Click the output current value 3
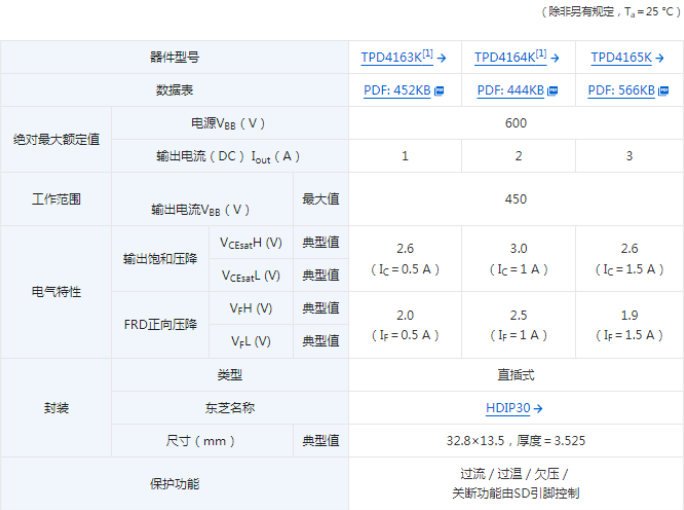Image resolution: width=684 pixels, height=510 pixels. pyautogui.click(x=629, y=156)
